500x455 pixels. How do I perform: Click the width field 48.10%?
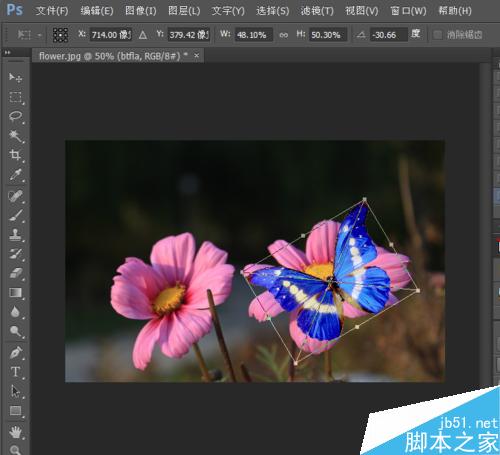(x=254, y=35)
